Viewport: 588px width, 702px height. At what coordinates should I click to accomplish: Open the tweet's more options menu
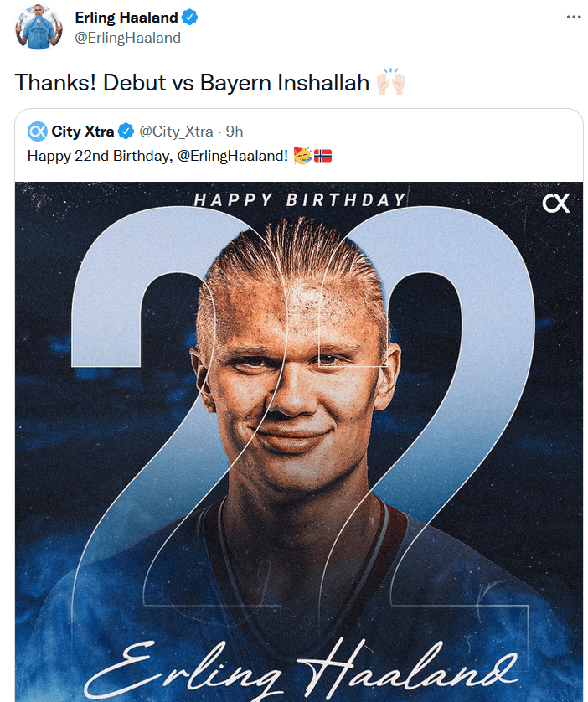point(573,17)
